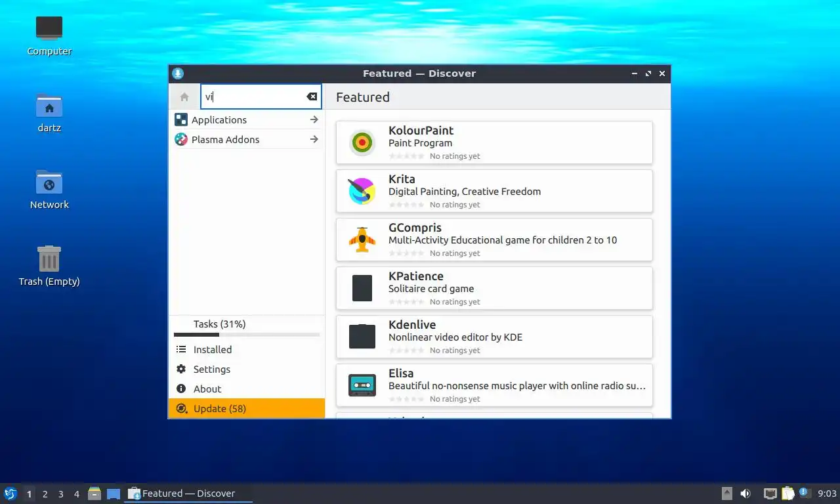Screen dimensions: 840x504
Task: Click the KolourPaint app icon
Action: (x=362, y=142)
